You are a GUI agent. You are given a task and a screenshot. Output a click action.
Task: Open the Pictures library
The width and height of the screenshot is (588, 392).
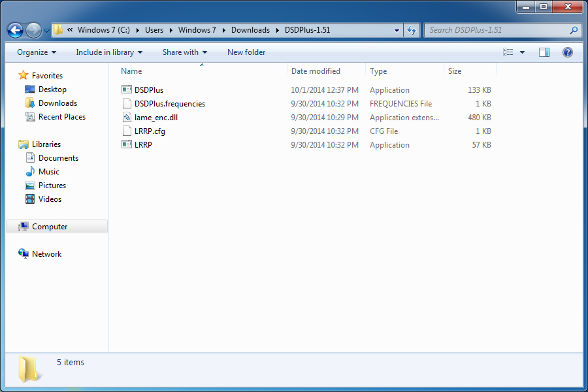point(52,186)
